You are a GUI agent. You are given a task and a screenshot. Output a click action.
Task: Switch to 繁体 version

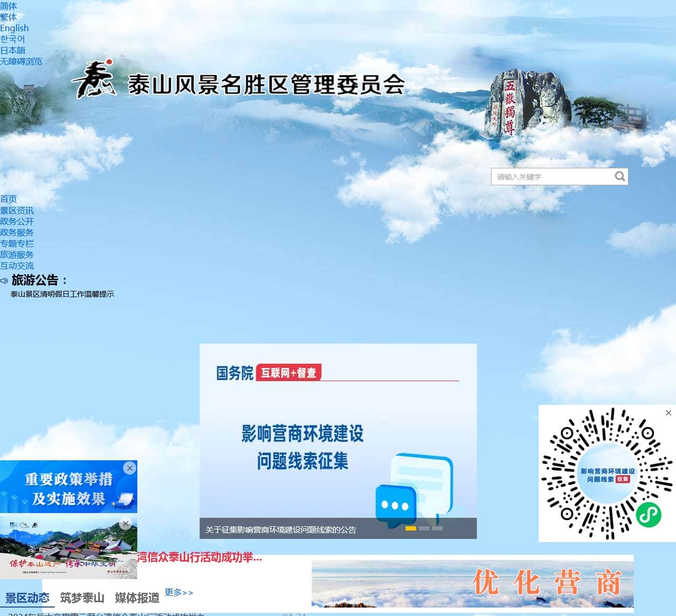8,17
